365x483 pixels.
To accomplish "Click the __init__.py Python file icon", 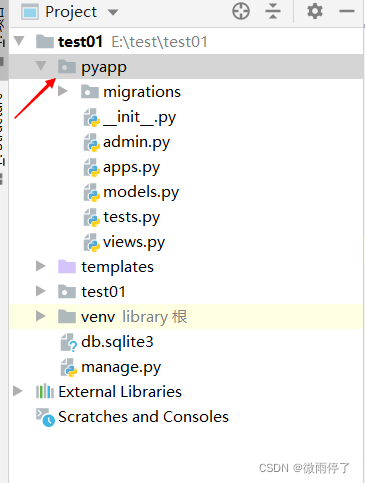I will [91, 117].
